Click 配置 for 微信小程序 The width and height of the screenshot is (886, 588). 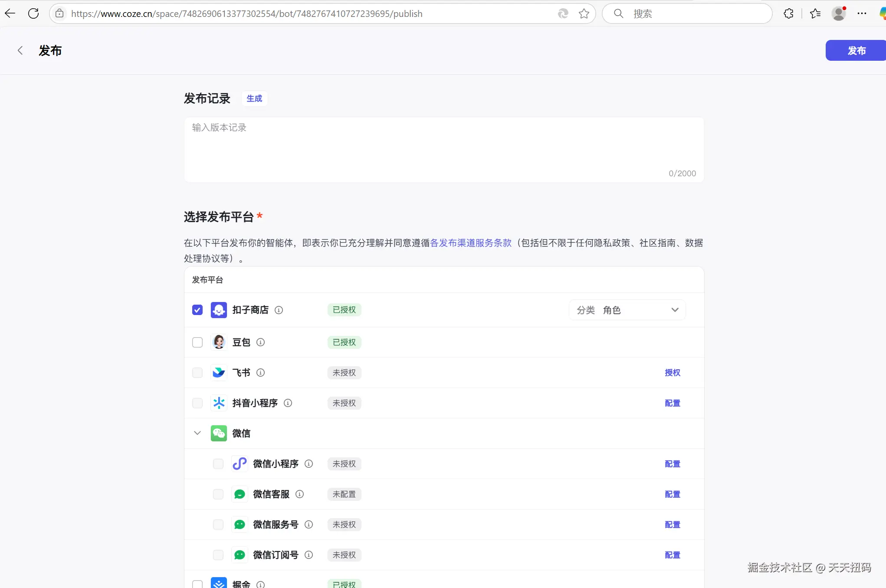click(x=673, y=464)
